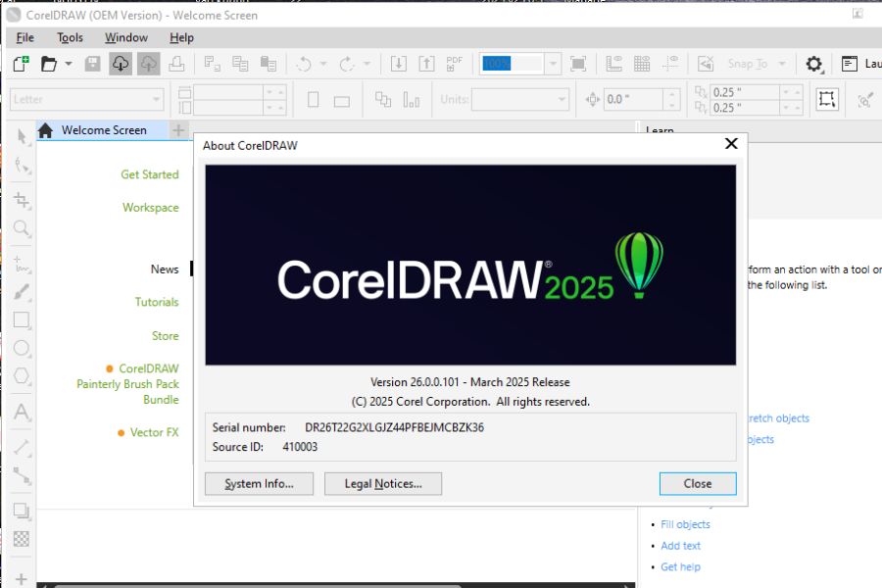Click the Undo arrow icon

pyautogui.click(x=304, y=64)
